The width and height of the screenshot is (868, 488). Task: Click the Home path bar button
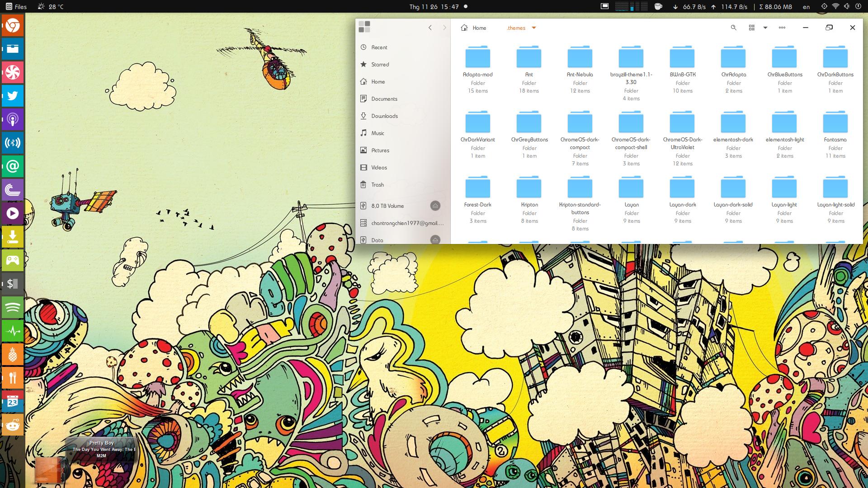tap(473, 28)
